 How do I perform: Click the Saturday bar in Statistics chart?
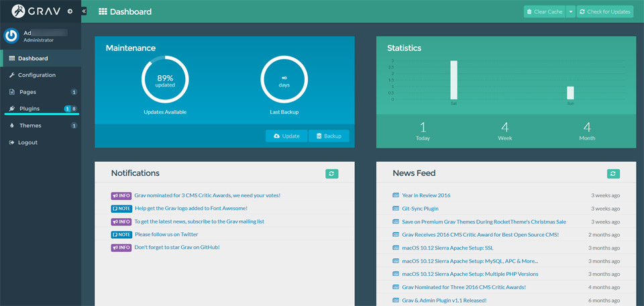point(453,80)
